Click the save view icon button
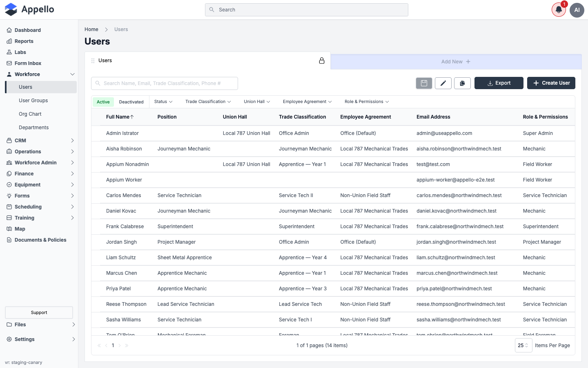 pos(424,83)
